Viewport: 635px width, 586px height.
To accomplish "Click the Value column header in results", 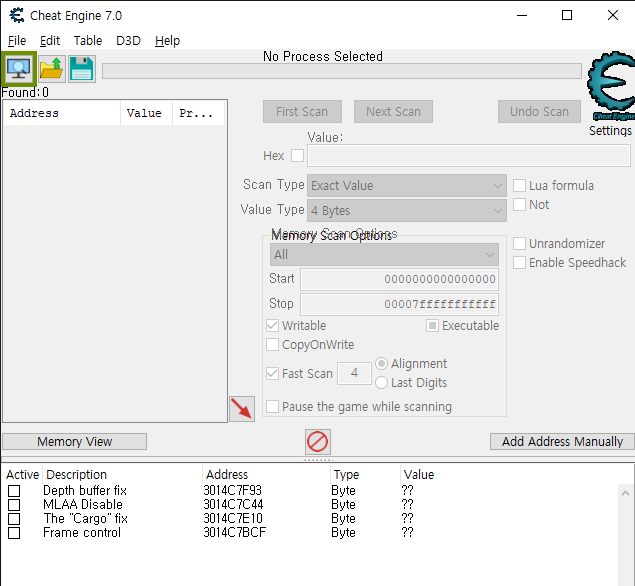I will (x=147, y=113).
